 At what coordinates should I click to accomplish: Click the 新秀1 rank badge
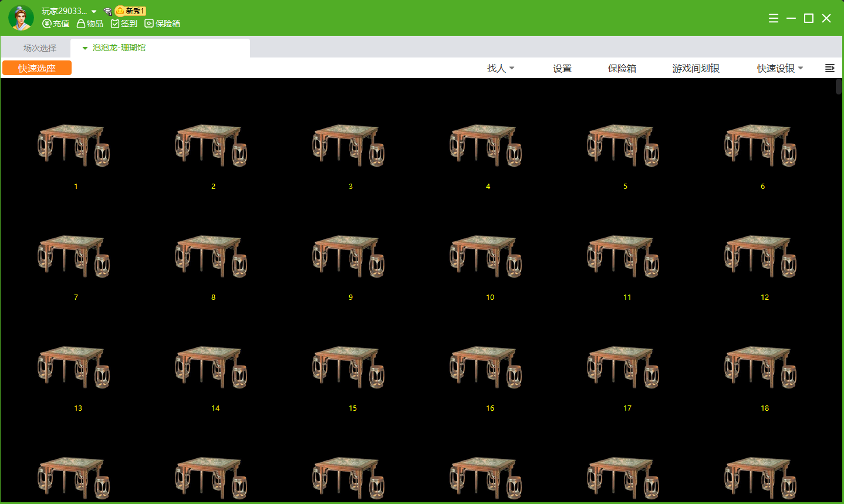130,11
